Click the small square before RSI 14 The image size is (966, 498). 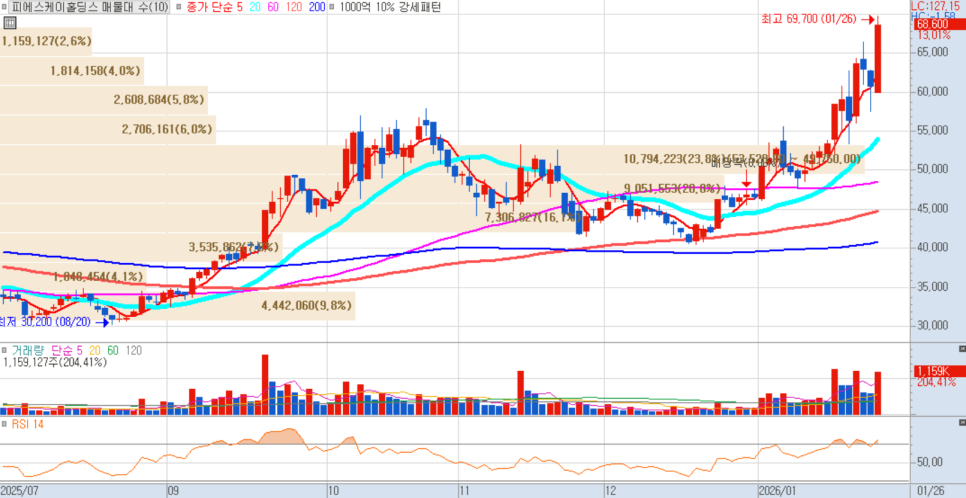coord(5,424)
